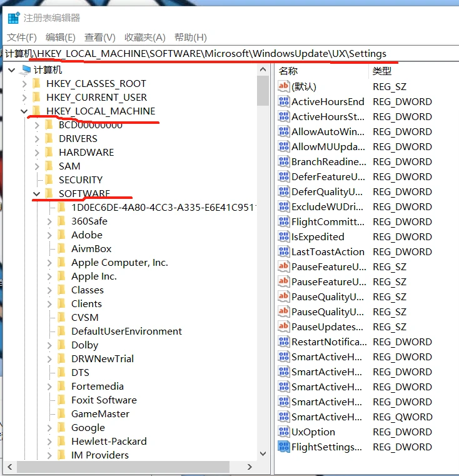Screen dimensions: 459x476
Task: Collapse the SOFTWARE key
Action: coord(37,194)
